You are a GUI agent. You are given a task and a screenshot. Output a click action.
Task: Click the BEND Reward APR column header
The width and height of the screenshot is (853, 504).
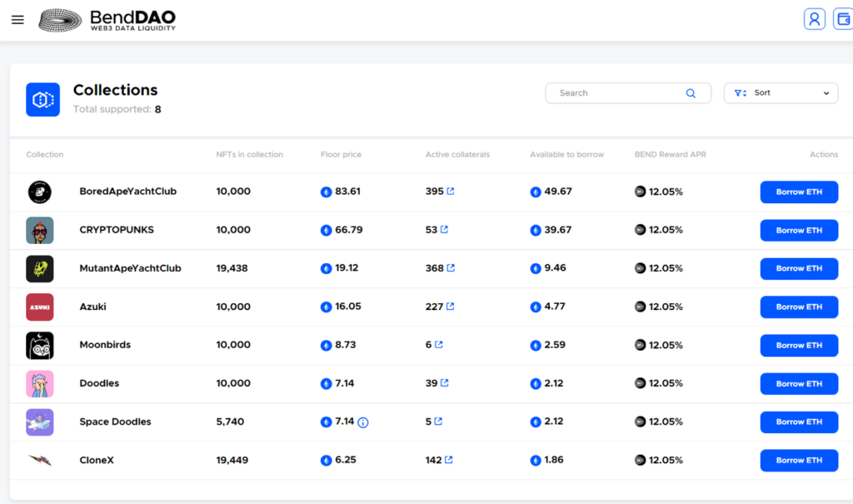[x=671, y=155]
